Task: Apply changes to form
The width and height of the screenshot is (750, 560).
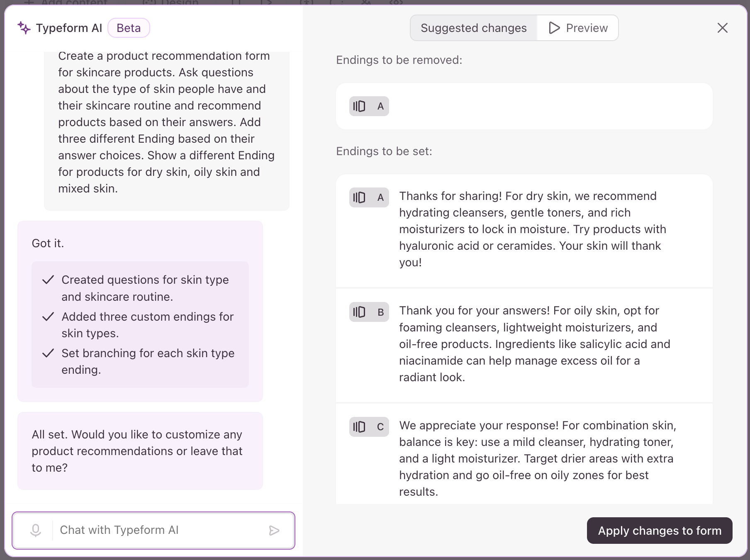Action: 659,531
